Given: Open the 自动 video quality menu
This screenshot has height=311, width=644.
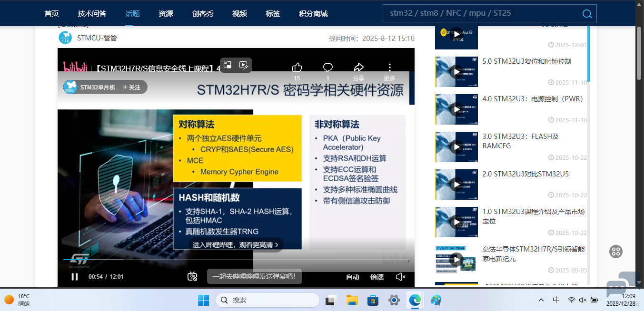Looking at the screenshot, I should point(352,277).
